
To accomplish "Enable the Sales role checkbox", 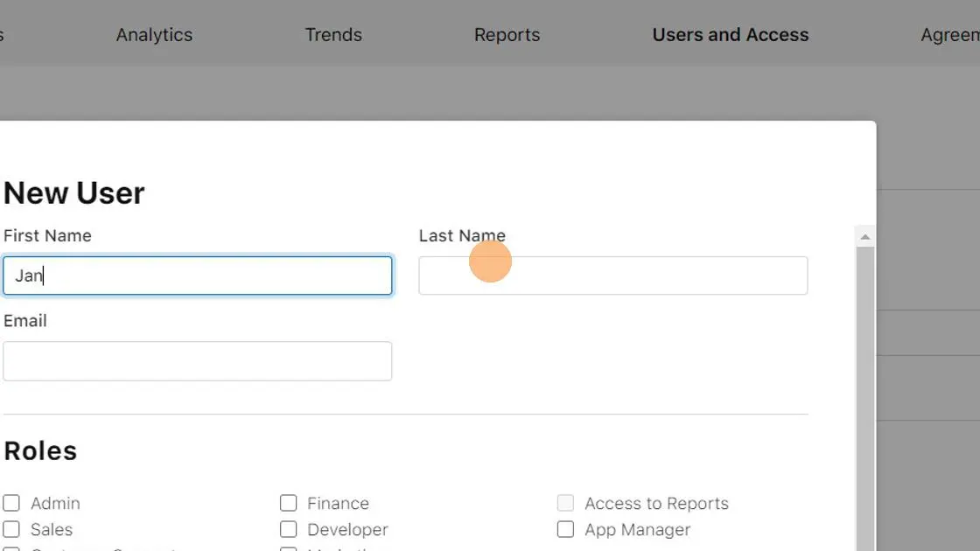I will click(x=11, y=529).
